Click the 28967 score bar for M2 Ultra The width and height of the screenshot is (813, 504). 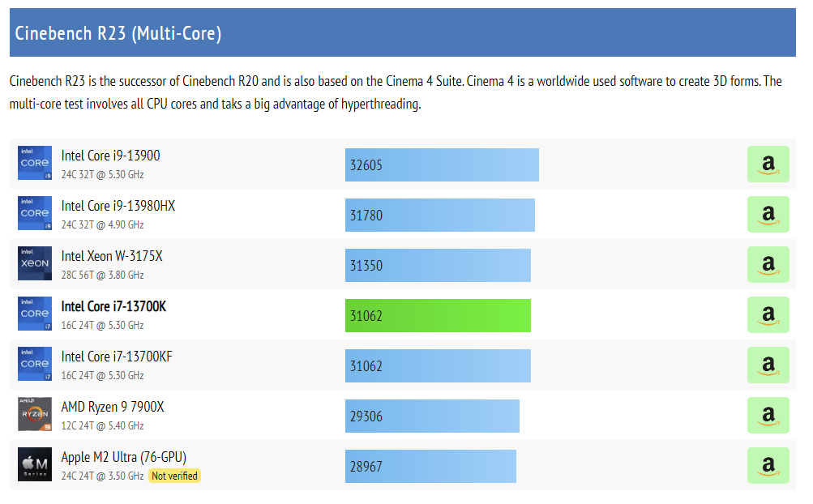coord(430,467)
